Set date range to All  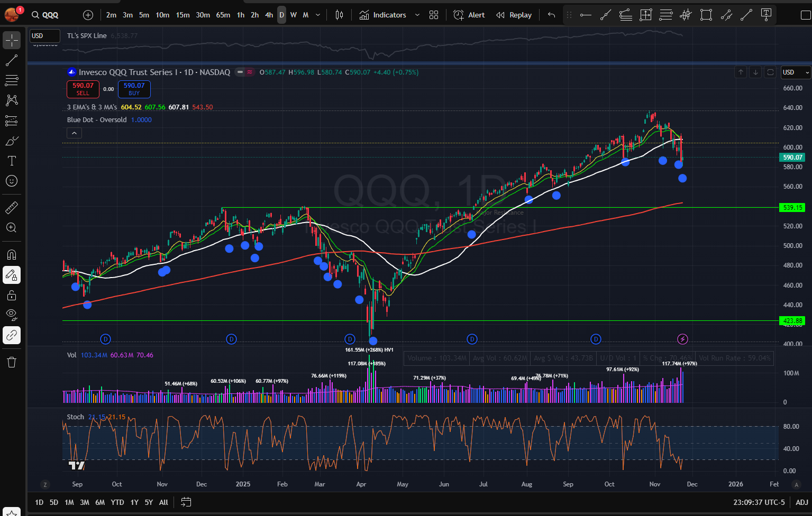163,502
